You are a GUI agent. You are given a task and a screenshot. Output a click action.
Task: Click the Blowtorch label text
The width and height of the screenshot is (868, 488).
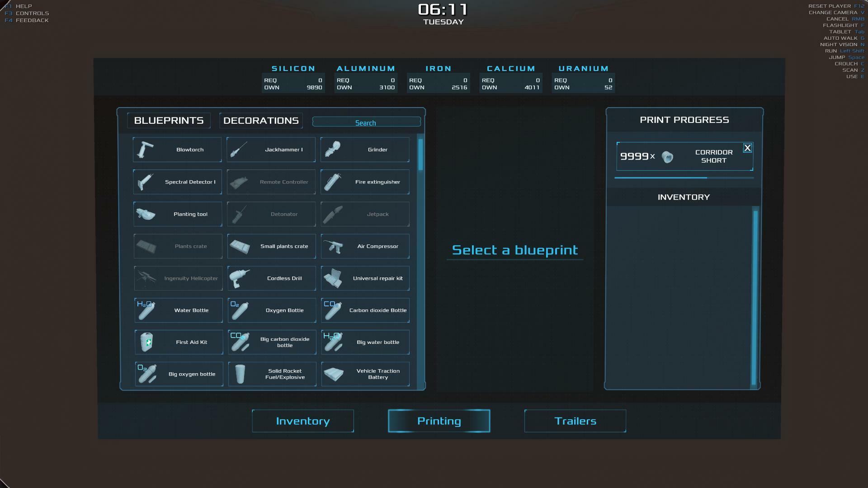point(190,150)
